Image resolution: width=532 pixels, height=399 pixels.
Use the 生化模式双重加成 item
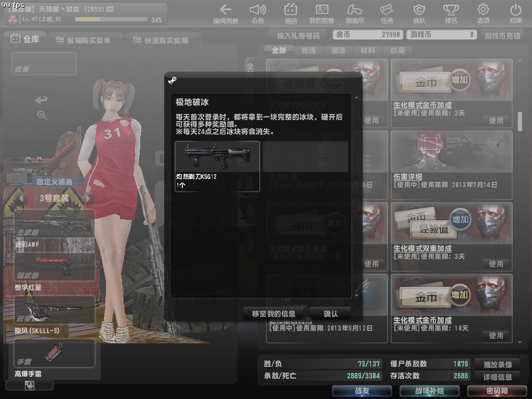496,263
